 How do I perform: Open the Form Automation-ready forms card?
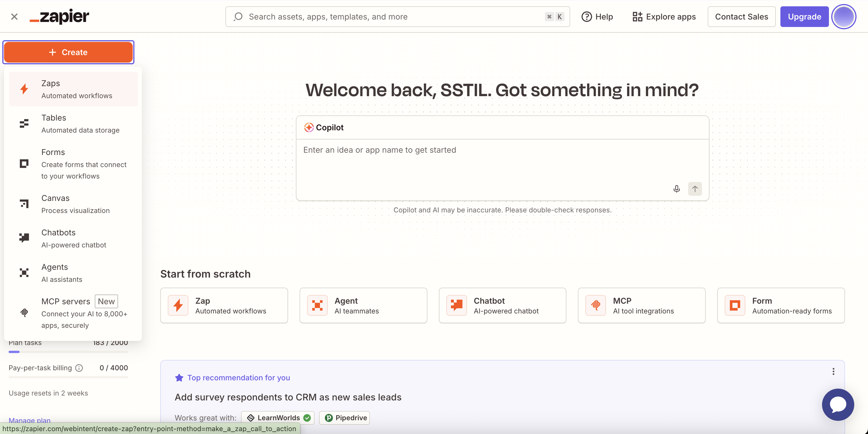(x=781, y=305)
